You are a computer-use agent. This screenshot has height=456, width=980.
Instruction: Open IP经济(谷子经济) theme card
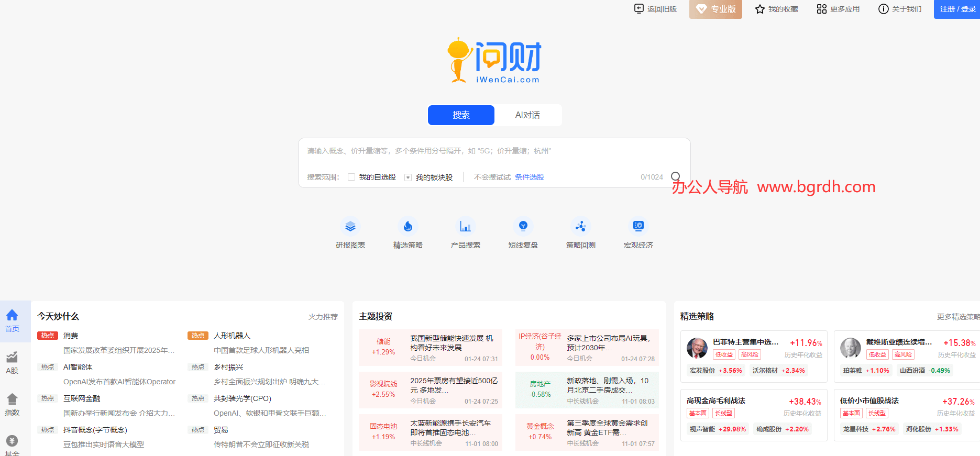tap(587, 348)
